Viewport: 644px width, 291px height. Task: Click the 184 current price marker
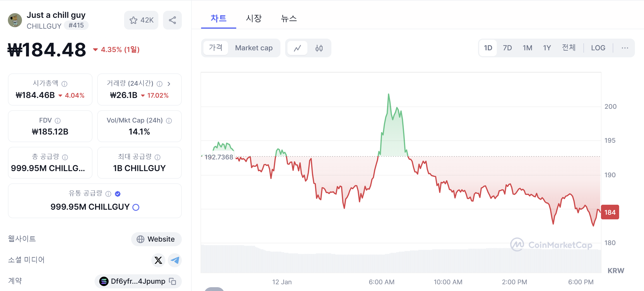[x=610, y=212]
